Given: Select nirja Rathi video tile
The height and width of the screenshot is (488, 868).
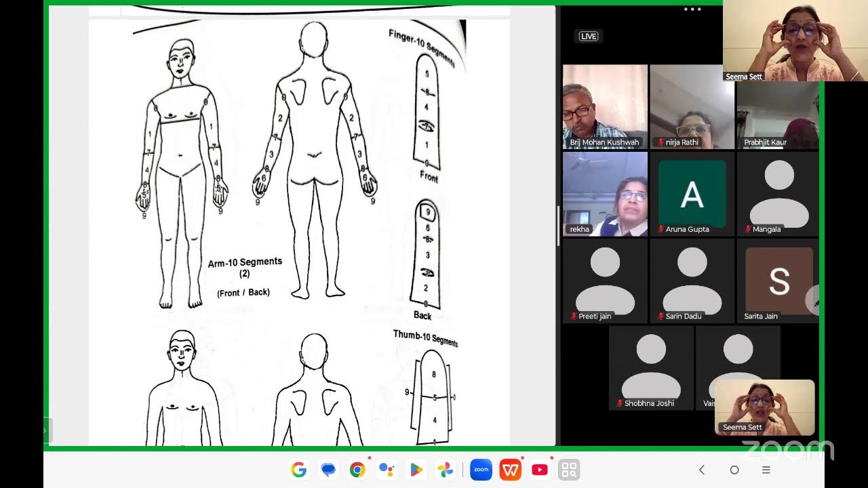Looking at the screenshot, I should tap(692, 106).
